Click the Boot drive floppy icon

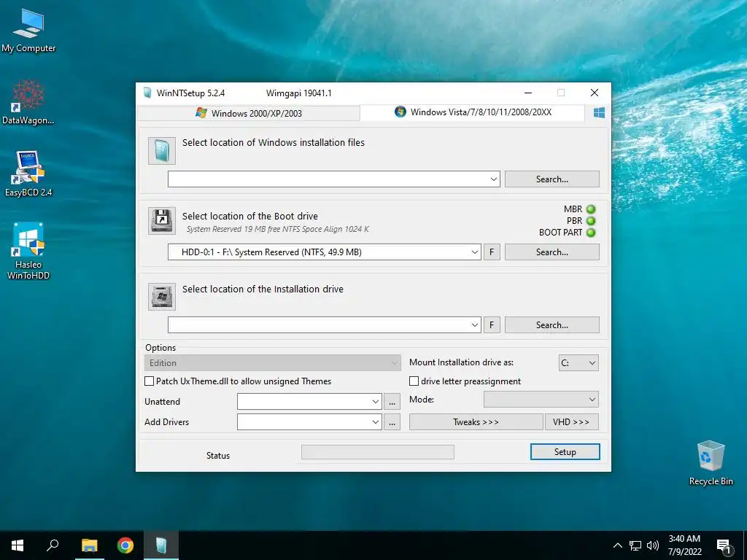(161, 220)
